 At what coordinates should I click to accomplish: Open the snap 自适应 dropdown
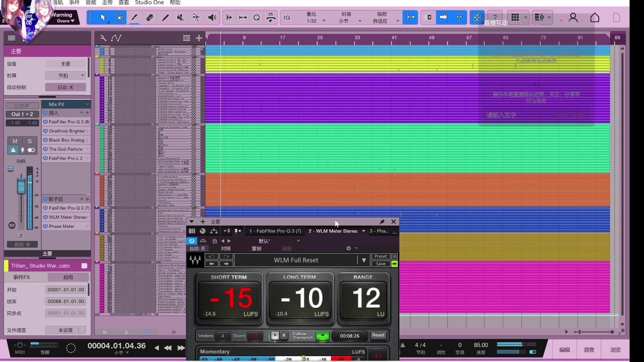[397, 21]
